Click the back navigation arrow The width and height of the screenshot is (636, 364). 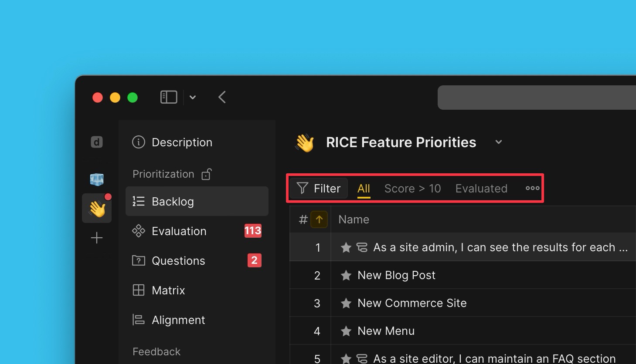click(222, 97)
